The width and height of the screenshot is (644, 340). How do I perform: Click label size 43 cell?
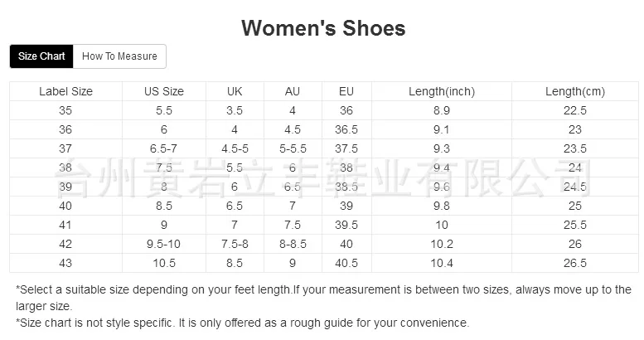[x=65, y=263]
